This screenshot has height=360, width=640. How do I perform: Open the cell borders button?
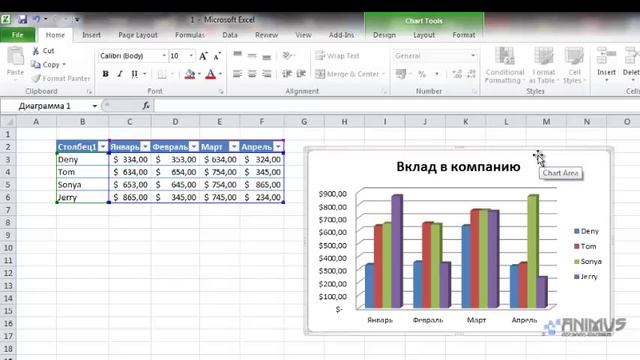162,74
